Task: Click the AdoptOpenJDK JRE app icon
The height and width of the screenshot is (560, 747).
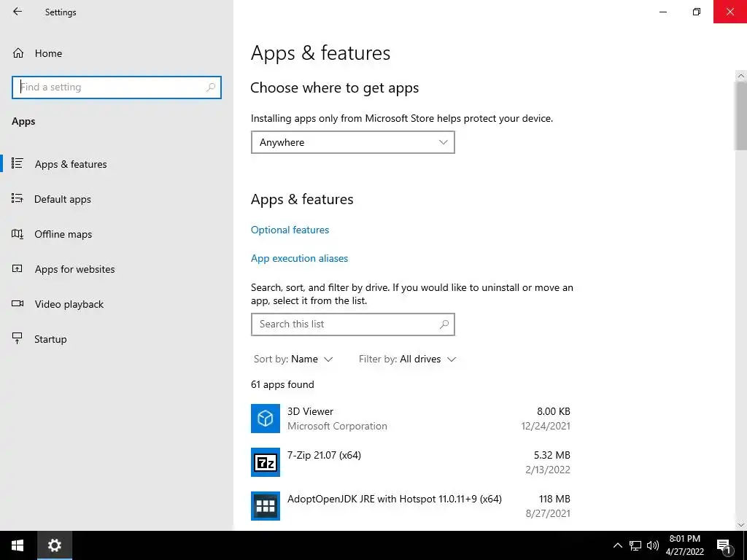Action: point(266,506)
